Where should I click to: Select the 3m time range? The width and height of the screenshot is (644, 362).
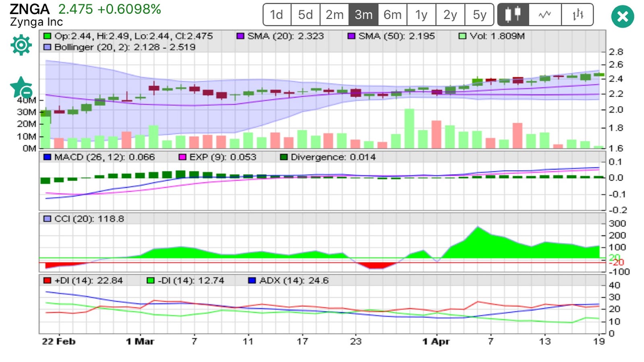coord(363,15)
